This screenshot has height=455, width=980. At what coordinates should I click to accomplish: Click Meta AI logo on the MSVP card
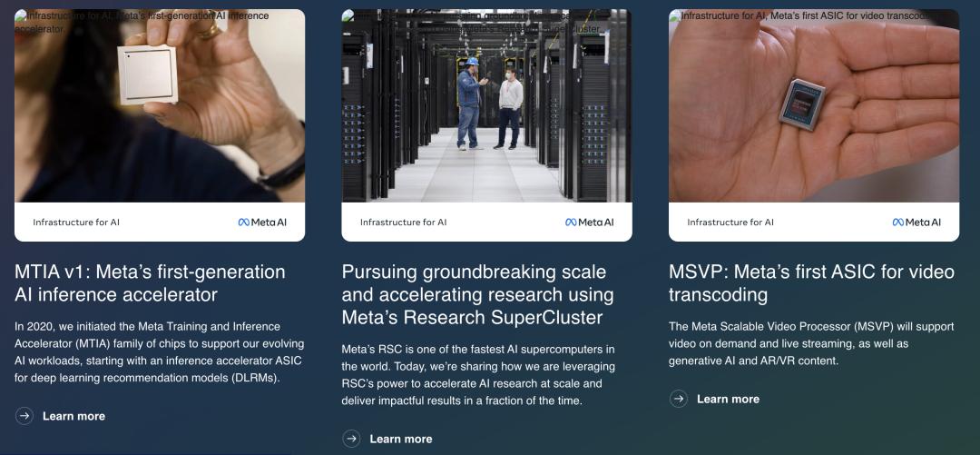pos(916,223)
